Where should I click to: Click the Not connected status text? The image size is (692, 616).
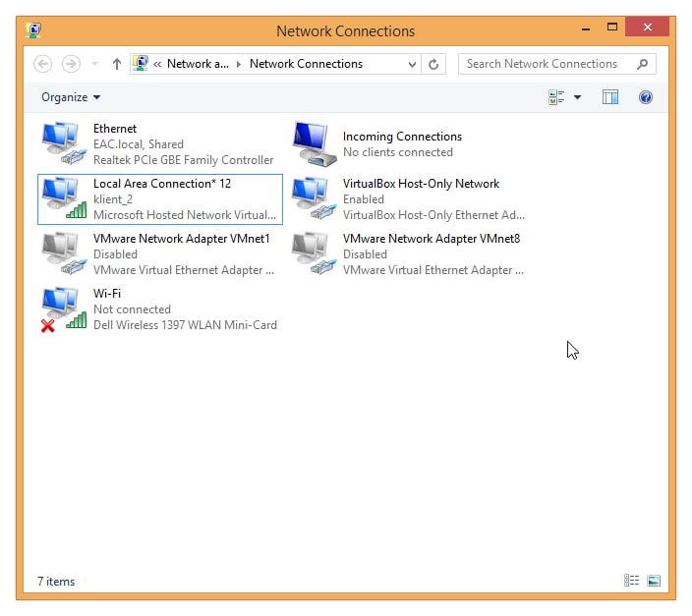[132, 309]
